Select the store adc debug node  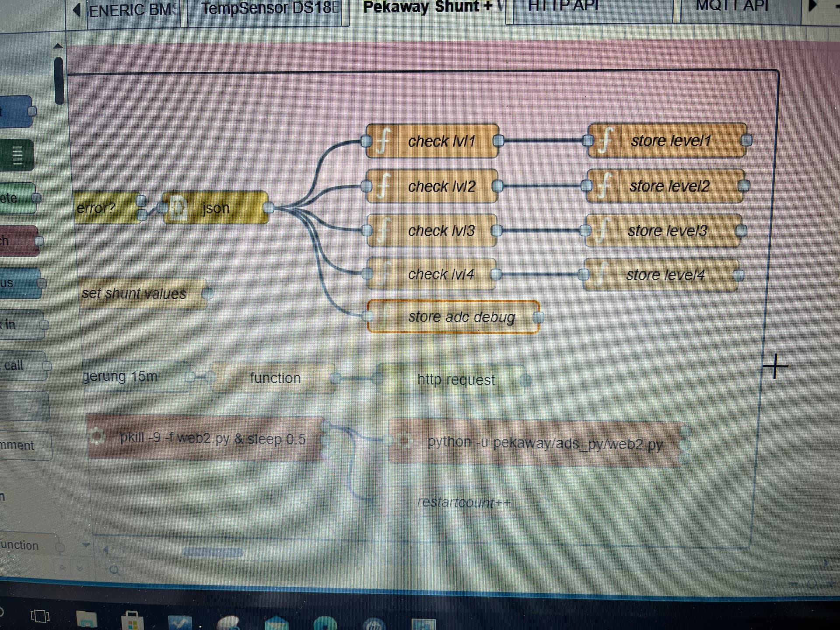(453, 317)
